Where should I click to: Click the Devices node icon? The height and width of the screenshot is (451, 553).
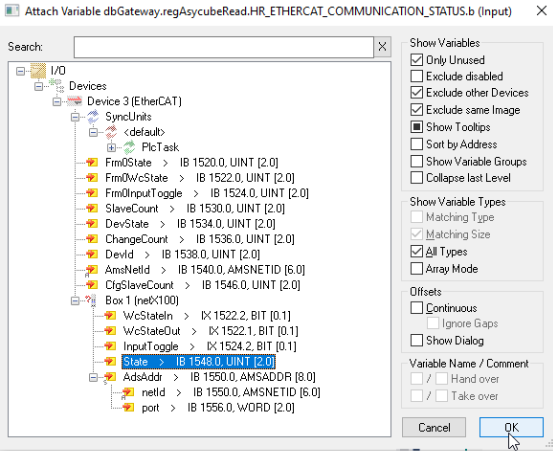pyautogui.click(x=57, y=86)
